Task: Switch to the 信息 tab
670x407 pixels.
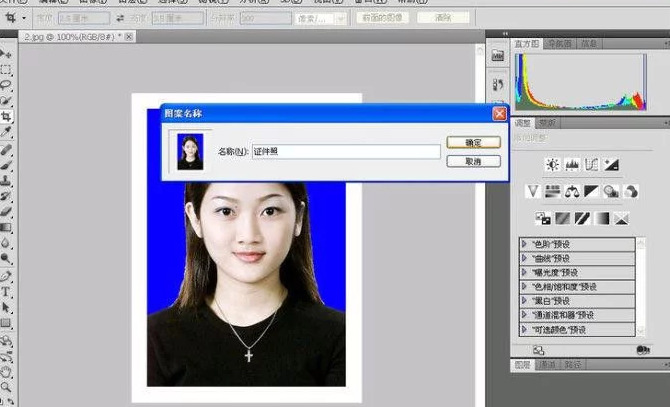Action: (x=589, y=44)
